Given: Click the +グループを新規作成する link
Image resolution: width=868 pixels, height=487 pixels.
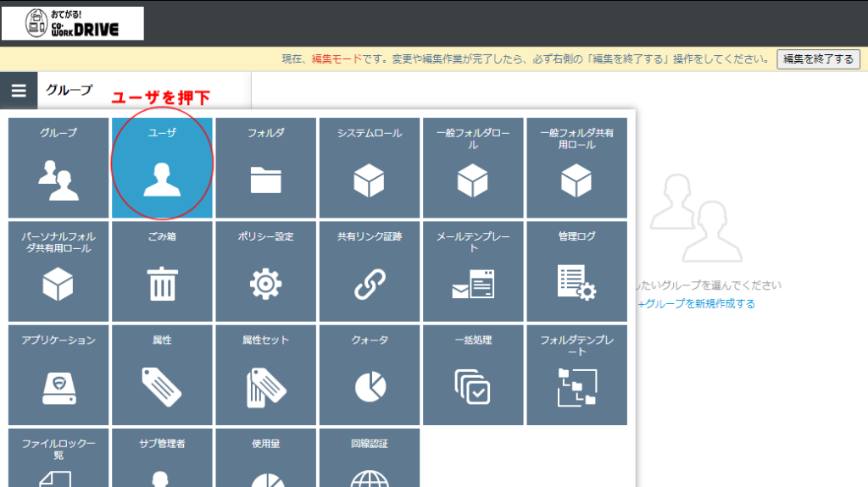Looking at the screenshot, I should pyautogui.click(x=697, y=304).
